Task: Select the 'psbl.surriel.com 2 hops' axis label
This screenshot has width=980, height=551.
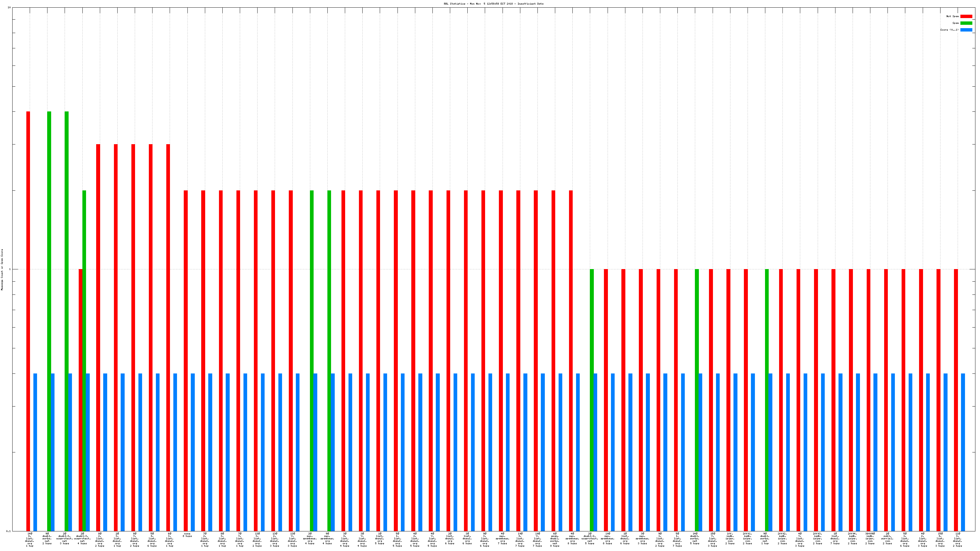Action: pos(887,538)
